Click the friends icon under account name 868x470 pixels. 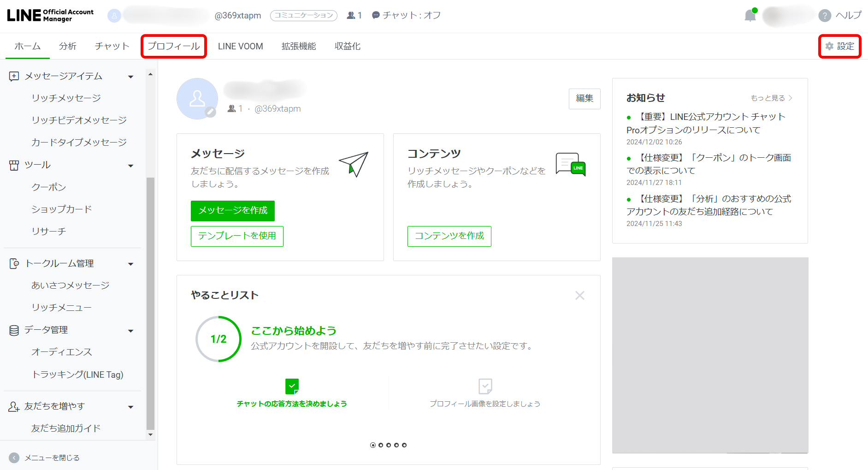click(x=231, y=108)
